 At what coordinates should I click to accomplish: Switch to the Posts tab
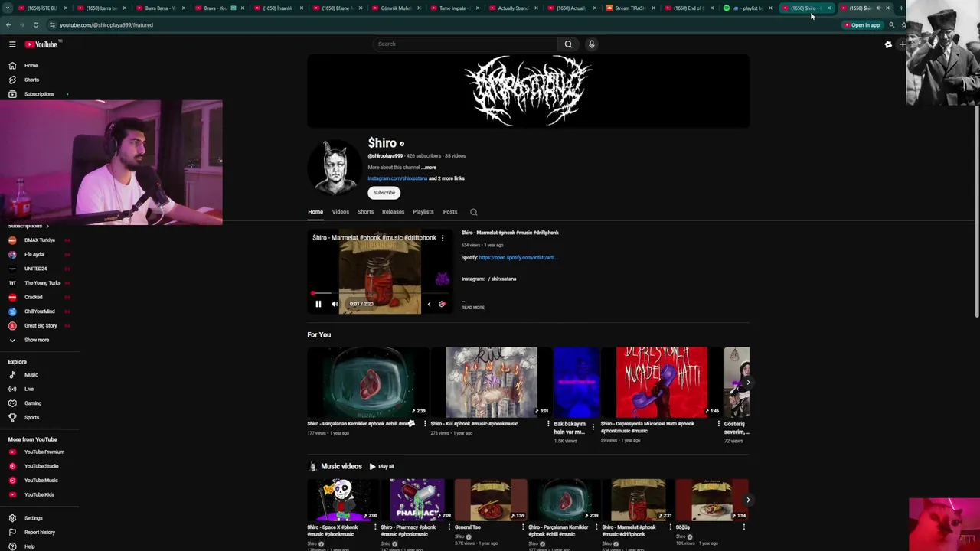(x=450, y=212)
